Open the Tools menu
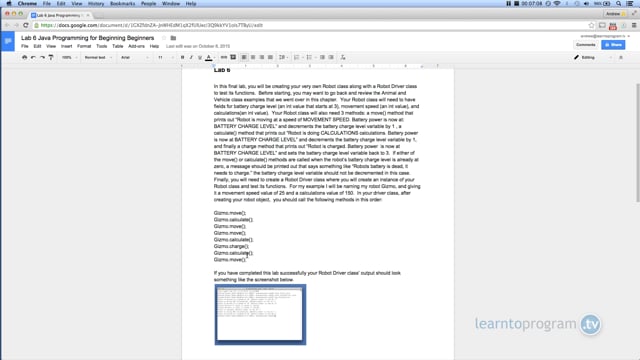Screen dimensions: 640x360 click(x=102, y=46)
